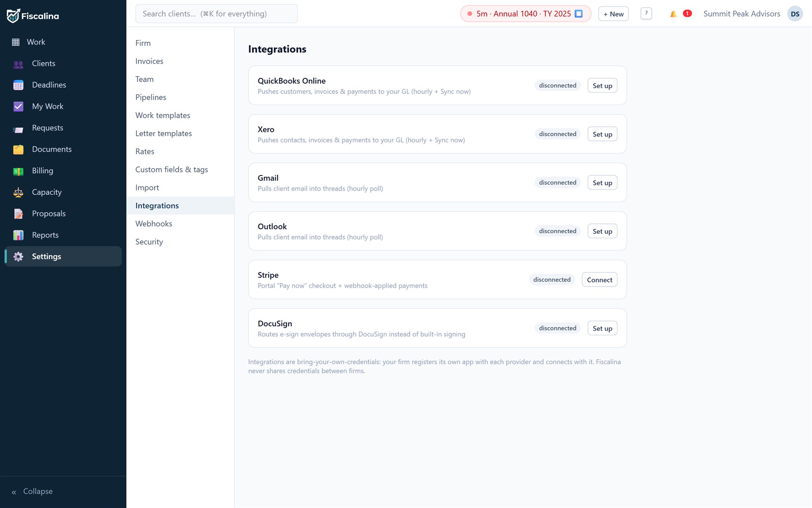
Task: Open Rates settings
Action: (x=181, y=152)
